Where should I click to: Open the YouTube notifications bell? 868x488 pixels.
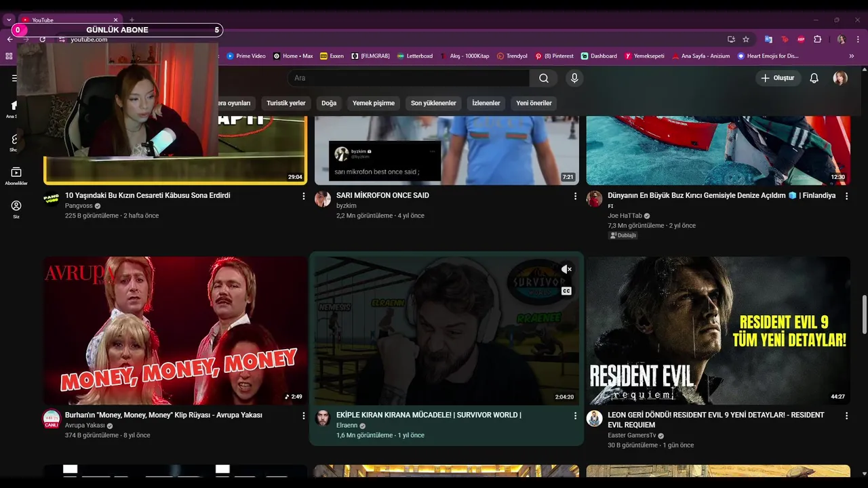click(814, 78)
